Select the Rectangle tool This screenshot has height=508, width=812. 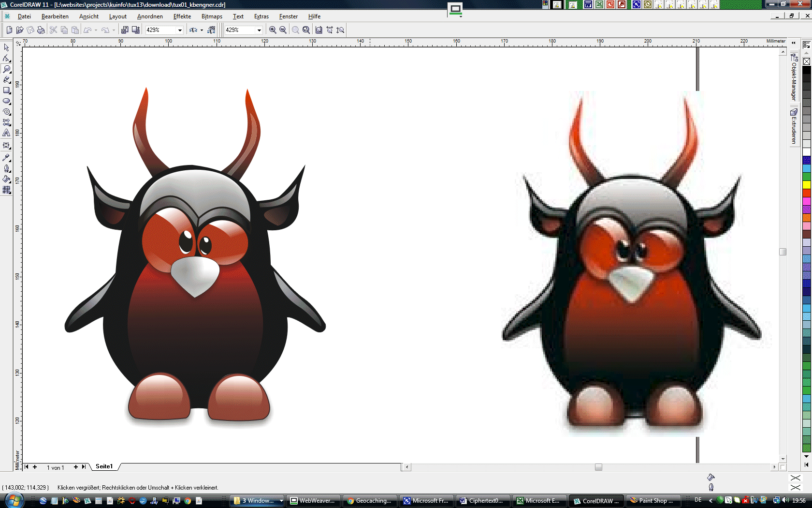point(6,90)
